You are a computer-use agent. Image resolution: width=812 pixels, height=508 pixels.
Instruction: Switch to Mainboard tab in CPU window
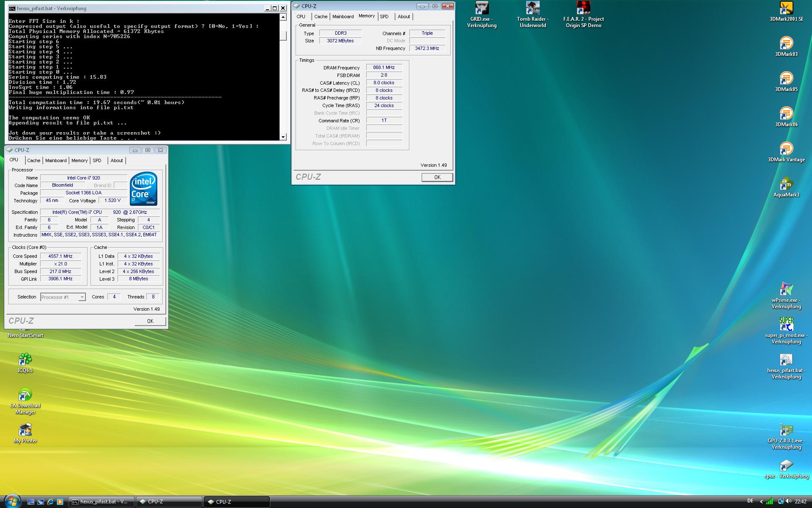click(x=56, y=160)
